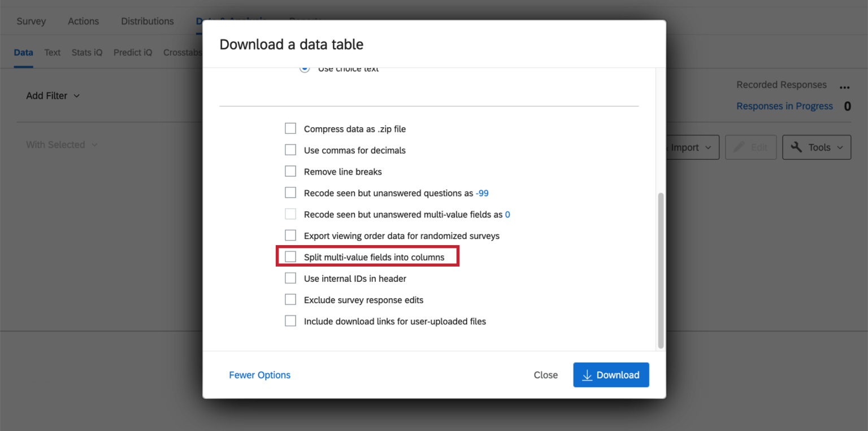Toggle Remove line breaks option
Screen dimensions: 868x431
pos(290,171)
